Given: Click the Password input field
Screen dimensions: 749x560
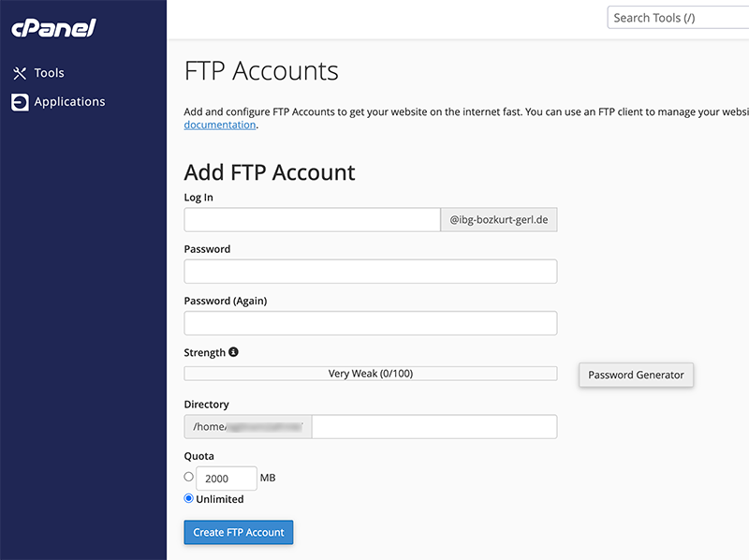Looking at the screenshot, I should point(371,271).
